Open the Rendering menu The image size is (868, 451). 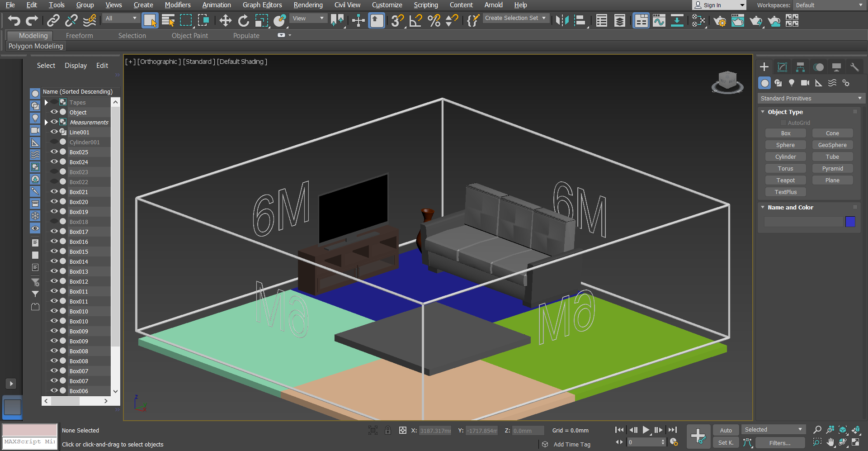[x=308, y=5]
